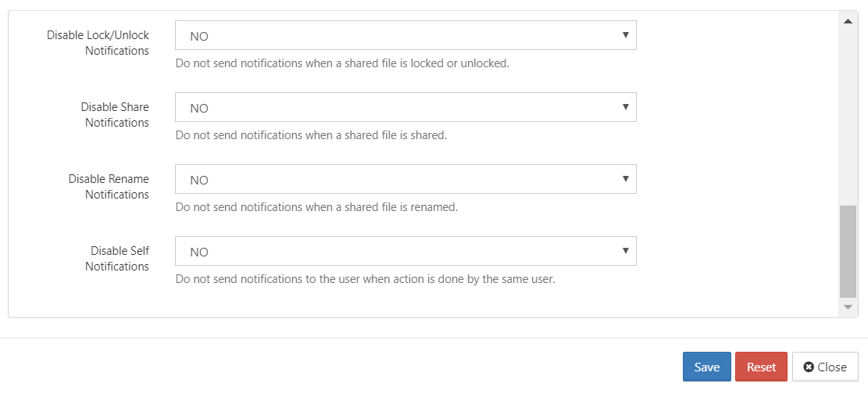Click the red Reset button
This screenshot has height=394, width=868.
[x=761, y=367]
